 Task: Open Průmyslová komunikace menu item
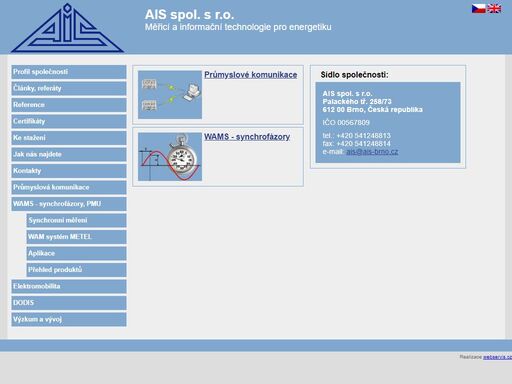click(x=69, y=187)
